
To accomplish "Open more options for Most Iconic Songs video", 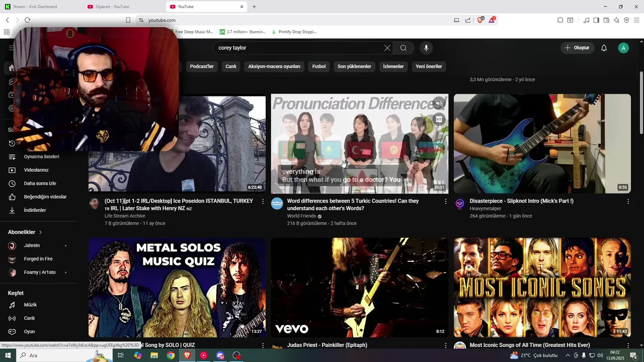I will (628, 346).
